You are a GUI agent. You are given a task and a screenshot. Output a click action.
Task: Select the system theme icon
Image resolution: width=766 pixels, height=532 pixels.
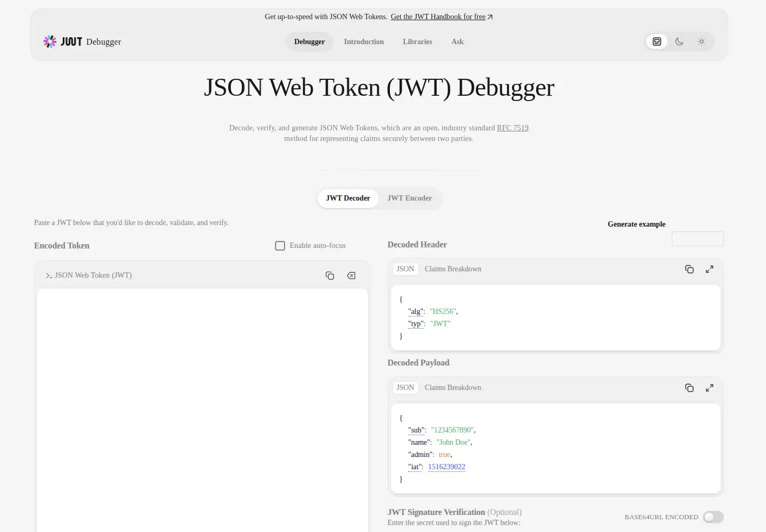(x=657, y=41)
